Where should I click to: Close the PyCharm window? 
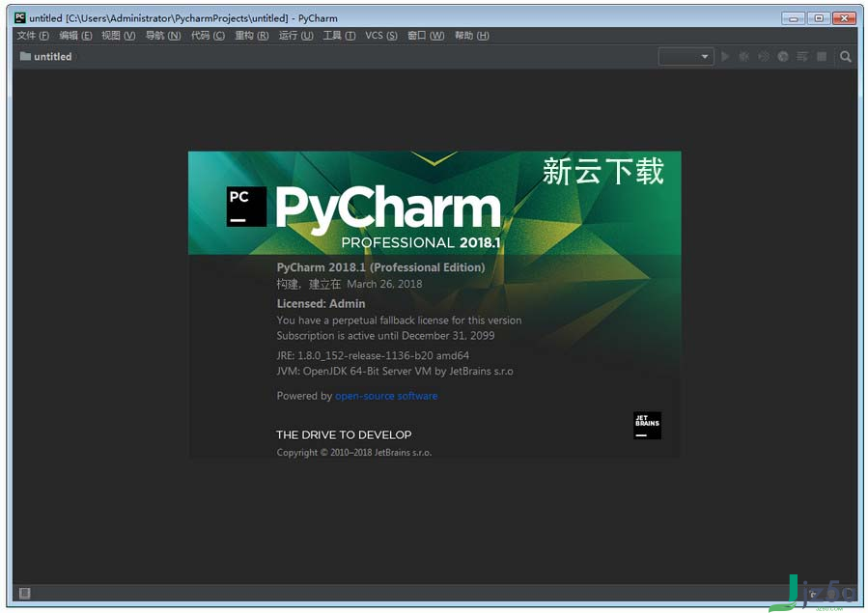pos(844,18)
